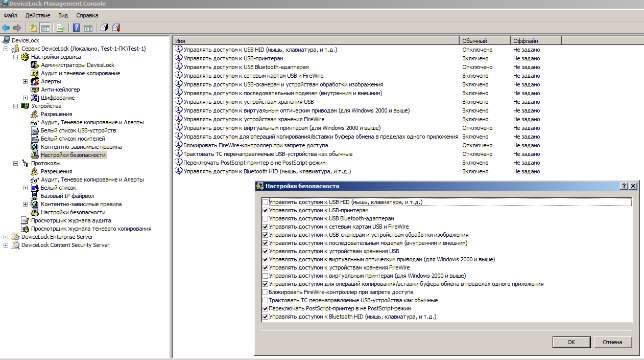Expand Белый список under Протоколы
The height and width of the screenshot is (360, 644).
pyautogui.click(x=25, y=188)
